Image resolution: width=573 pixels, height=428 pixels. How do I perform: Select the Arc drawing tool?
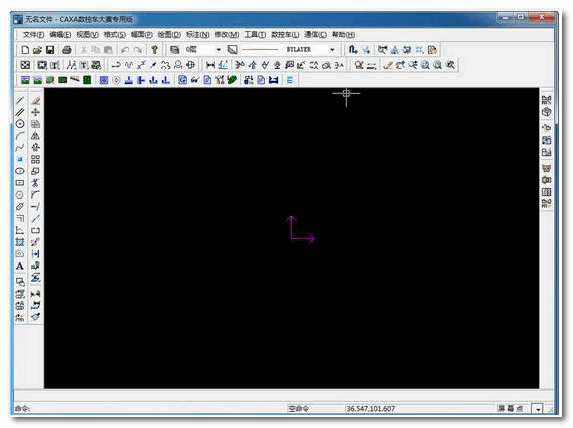tap(20, 136)
